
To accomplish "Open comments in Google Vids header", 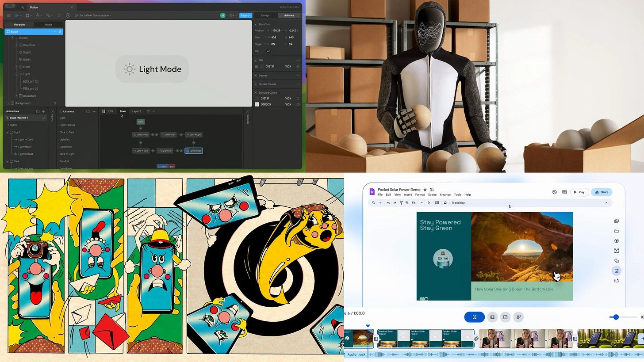I will (x=564, y=192).
